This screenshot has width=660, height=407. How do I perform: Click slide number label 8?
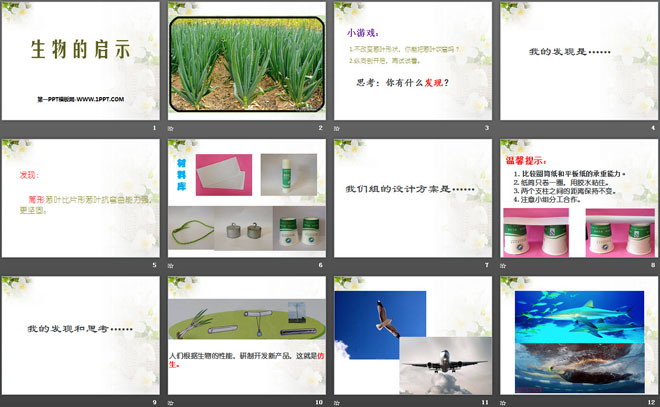(x=653, y=265)
